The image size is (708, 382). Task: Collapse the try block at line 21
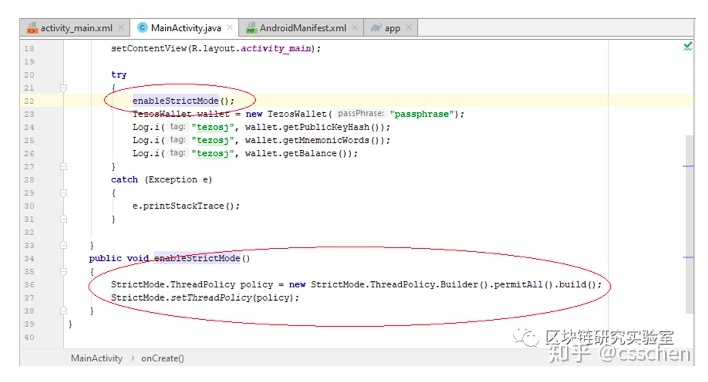point(63,88)
